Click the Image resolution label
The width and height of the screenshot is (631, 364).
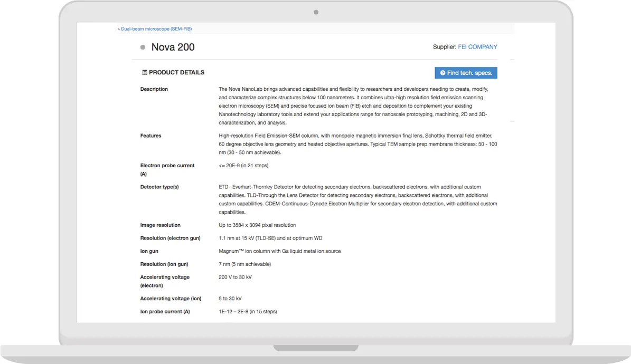coord(160,225)
